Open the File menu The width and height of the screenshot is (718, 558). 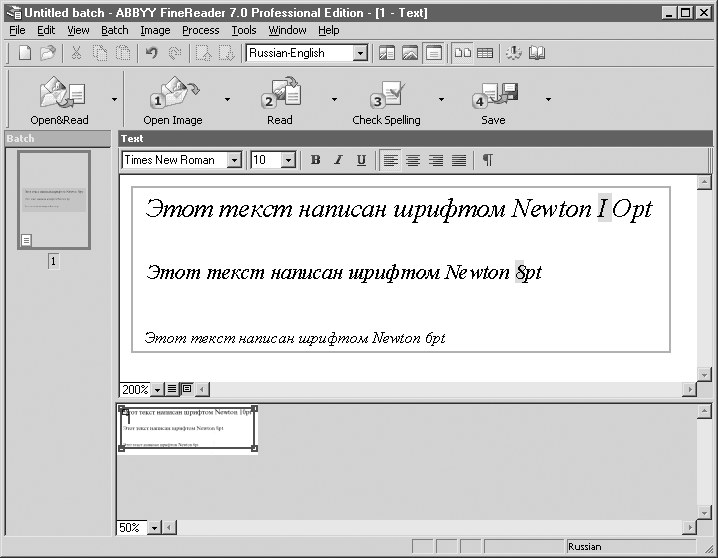pos(17,30)
